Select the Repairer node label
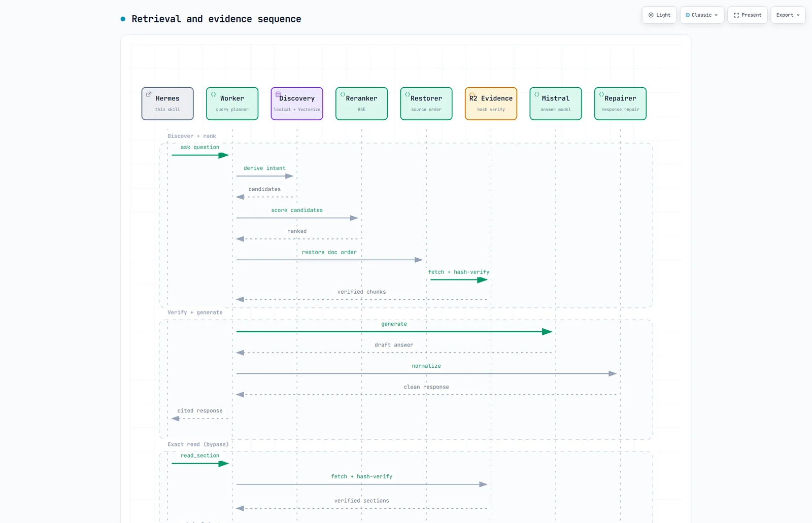The image size is (812, 523). click(x=620, y=98)
